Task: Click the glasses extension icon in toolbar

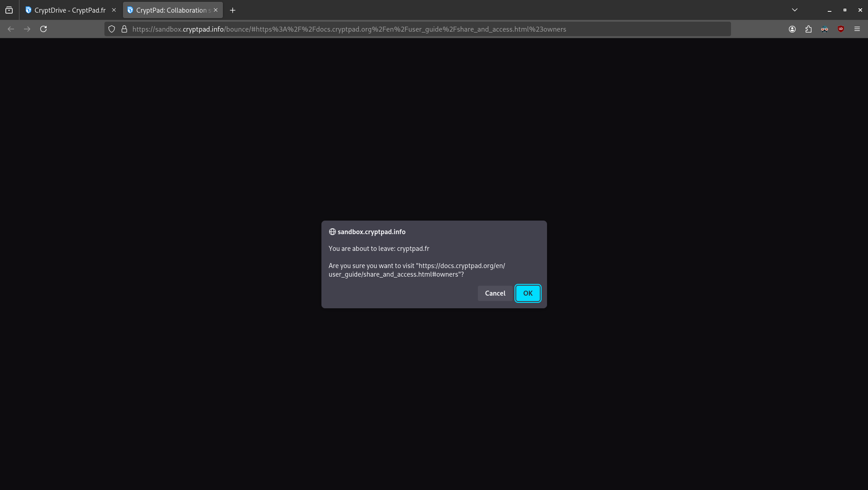Action: (x=825, y=29)
